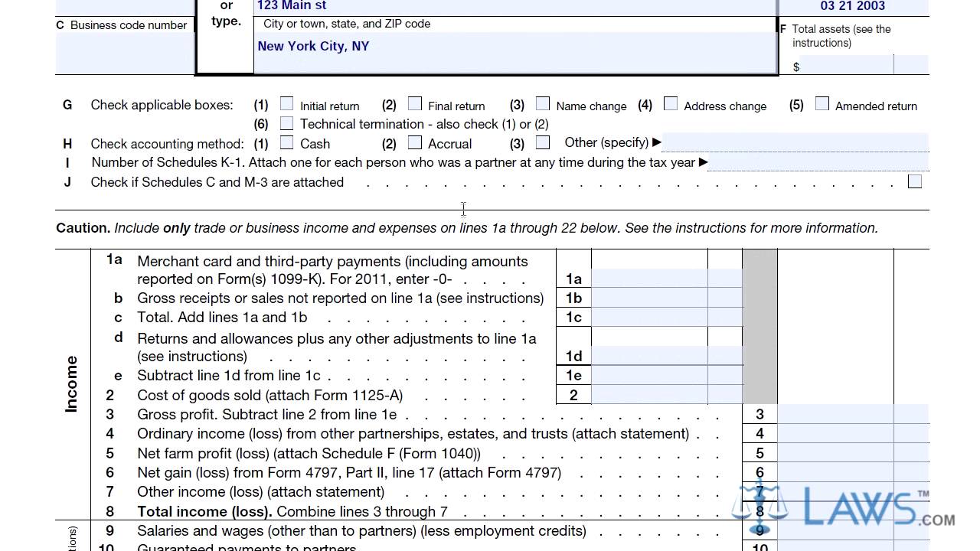Click the Business code number field
The height and width of the screenshot is (551, 980).
[x=125, y=53]
